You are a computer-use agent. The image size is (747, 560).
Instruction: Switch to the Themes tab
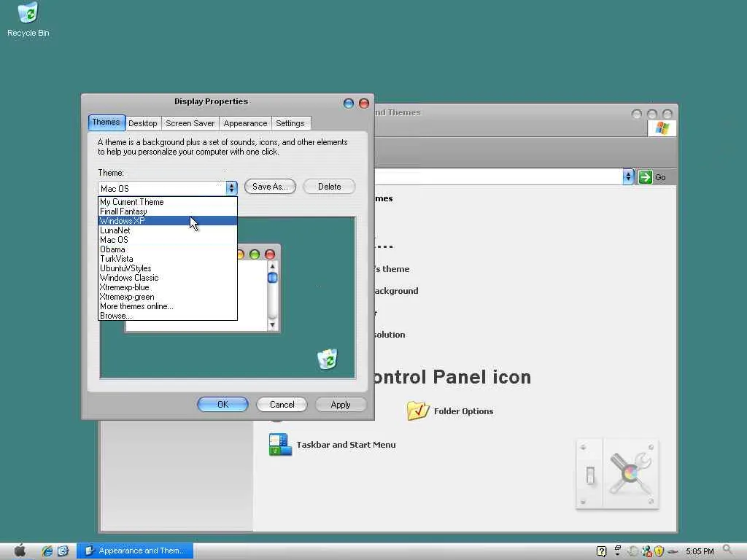[x=107, y=122]
